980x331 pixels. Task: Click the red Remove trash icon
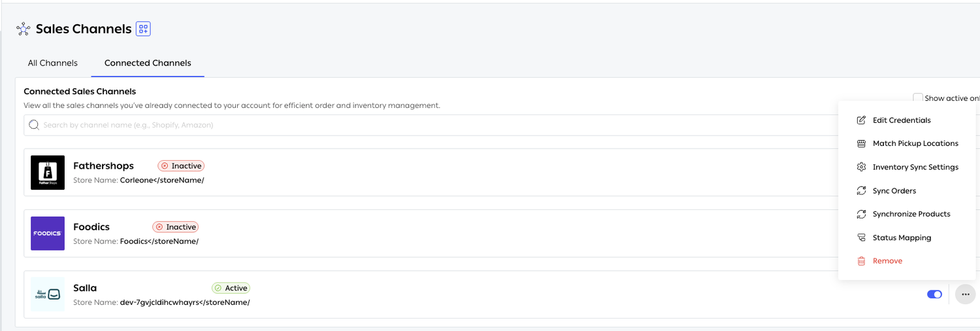(861, 261)
